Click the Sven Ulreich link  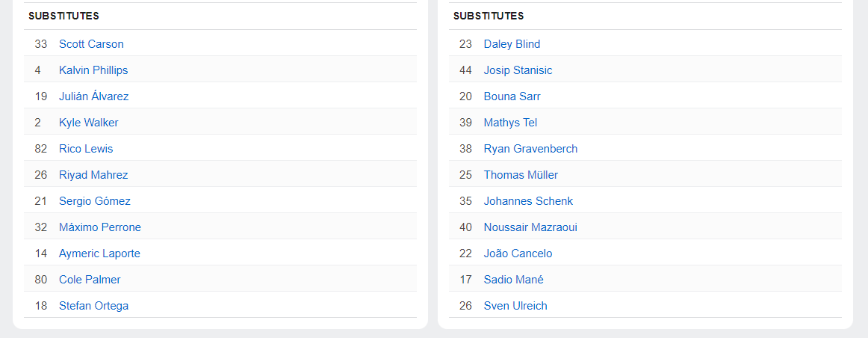point(515,306)
